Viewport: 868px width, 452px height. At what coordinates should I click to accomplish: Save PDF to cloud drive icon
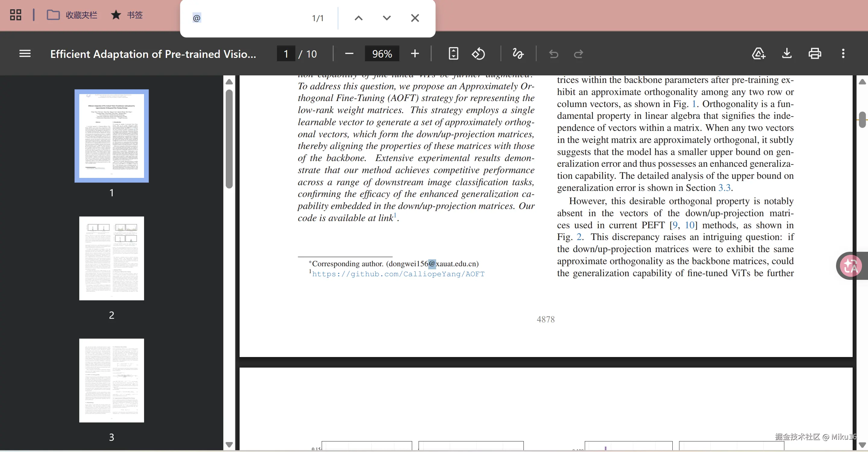tap(759, 54)
